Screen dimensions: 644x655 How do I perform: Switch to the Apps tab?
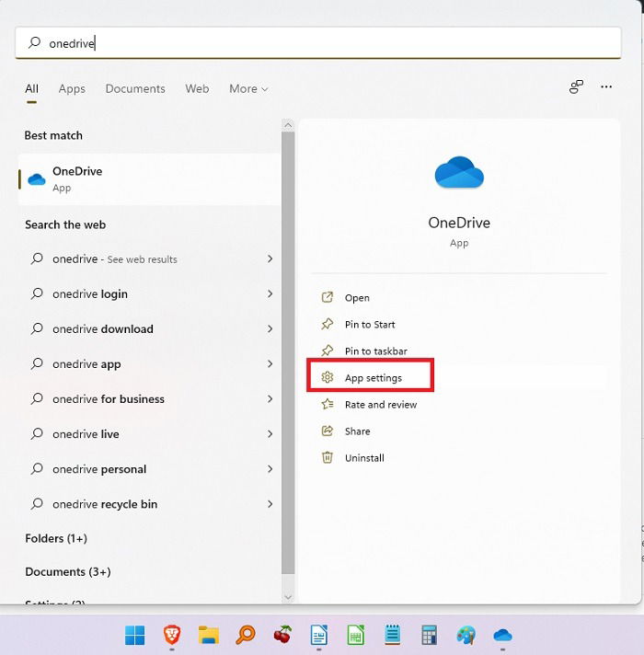[x=72, y=88]
